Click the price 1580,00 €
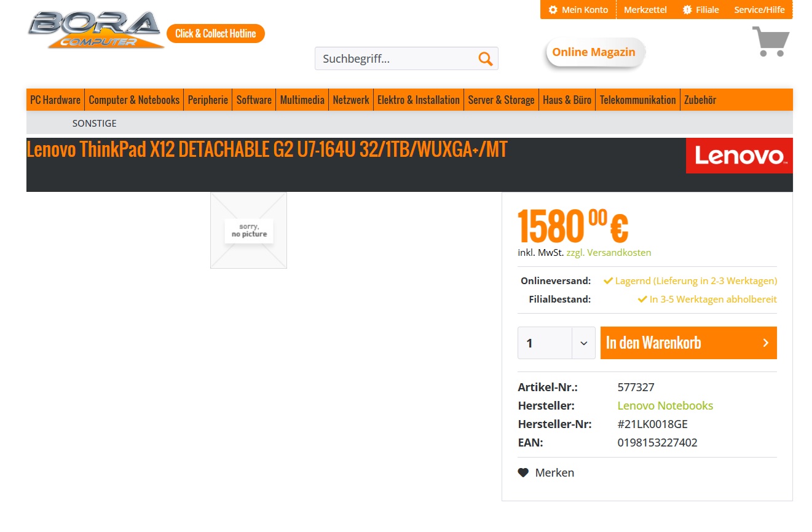The height and width of the screenshot is (532, 812). [x=573, y=226]
